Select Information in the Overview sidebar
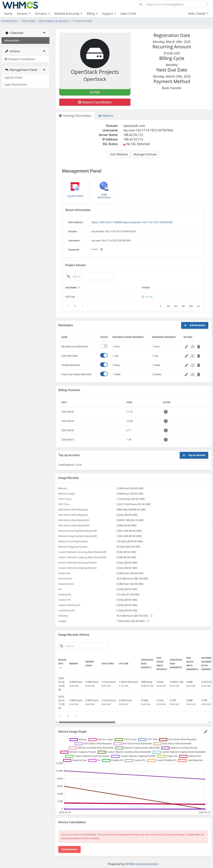The height and width of the screenshot is (868, 213). point(25,40)
